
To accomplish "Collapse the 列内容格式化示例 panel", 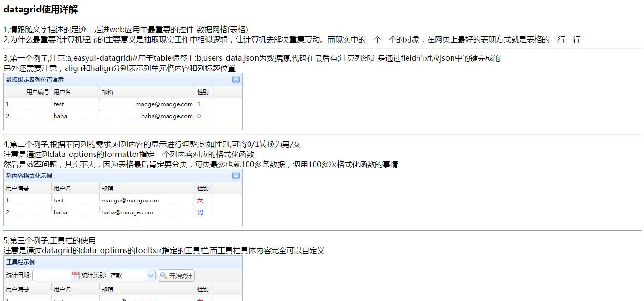I will (236, 176).
